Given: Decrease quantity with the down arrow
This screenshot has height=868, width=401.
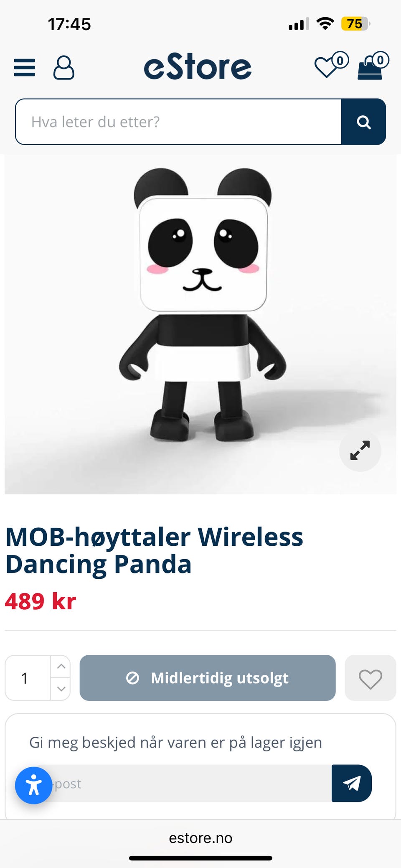Looking at the screenshot, I should coord(61,689).
